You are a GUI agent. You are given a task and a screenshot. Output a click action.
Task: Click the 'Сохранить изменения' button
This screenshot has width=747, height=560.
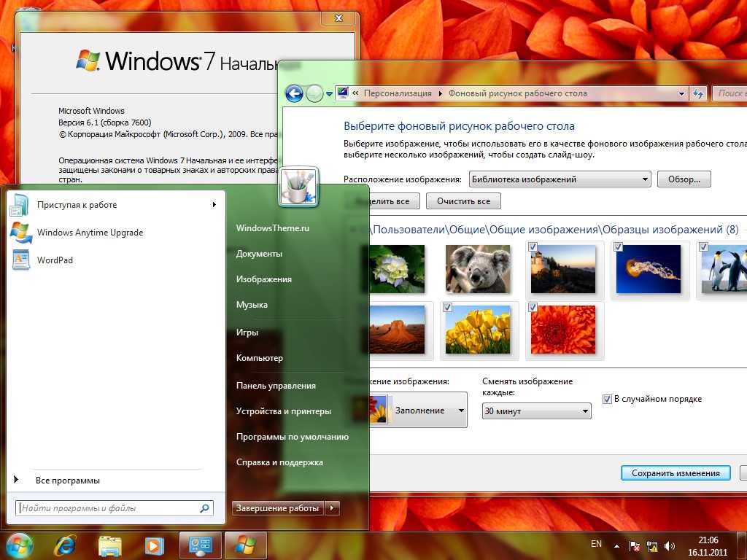[x=676, y=473]
